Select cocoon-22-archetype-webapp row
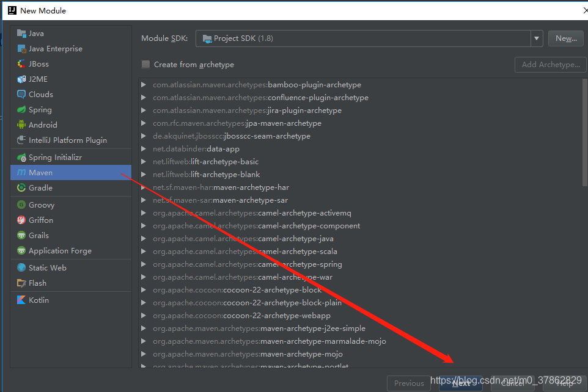 point(360,316)
